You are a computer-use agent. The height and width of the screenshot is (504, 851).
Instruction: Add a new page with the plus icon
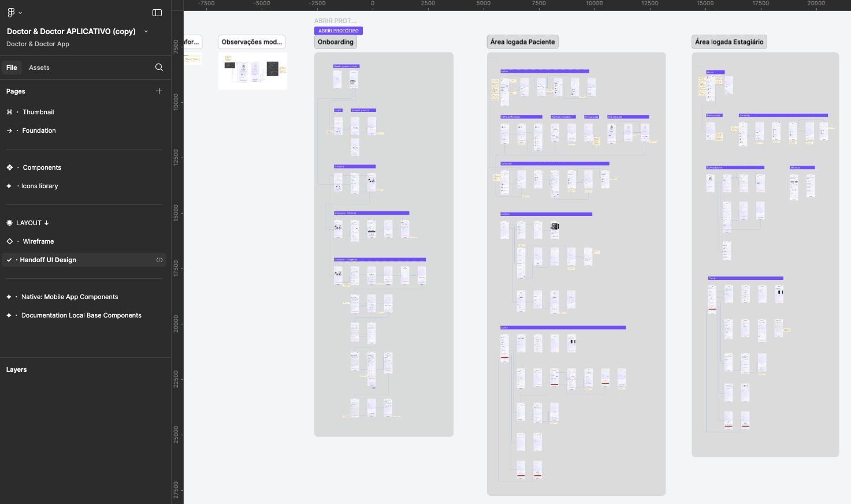(159, 91)
